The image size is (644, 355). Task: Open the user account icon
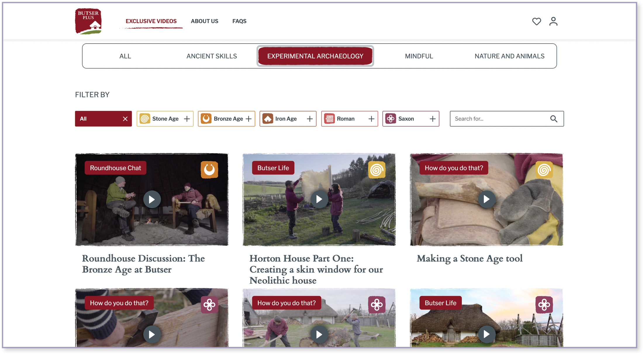pos(553,21)
